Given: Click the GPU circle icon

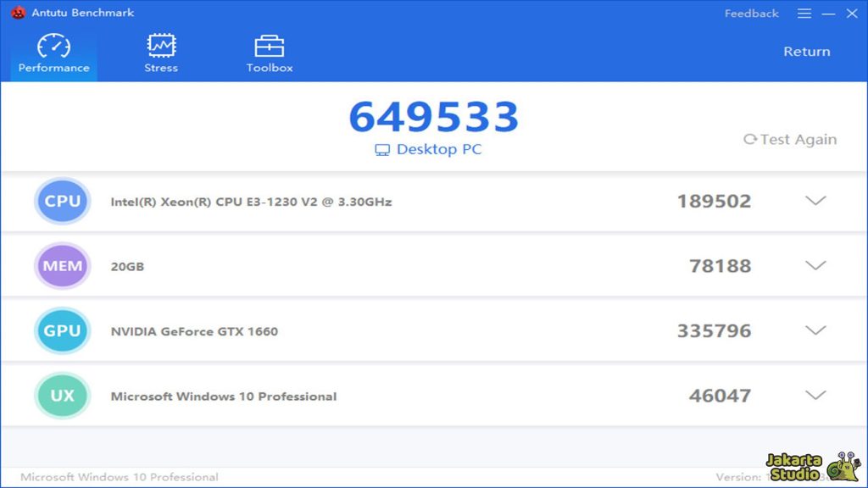Looking at the screenshot, I should (62, 330).
